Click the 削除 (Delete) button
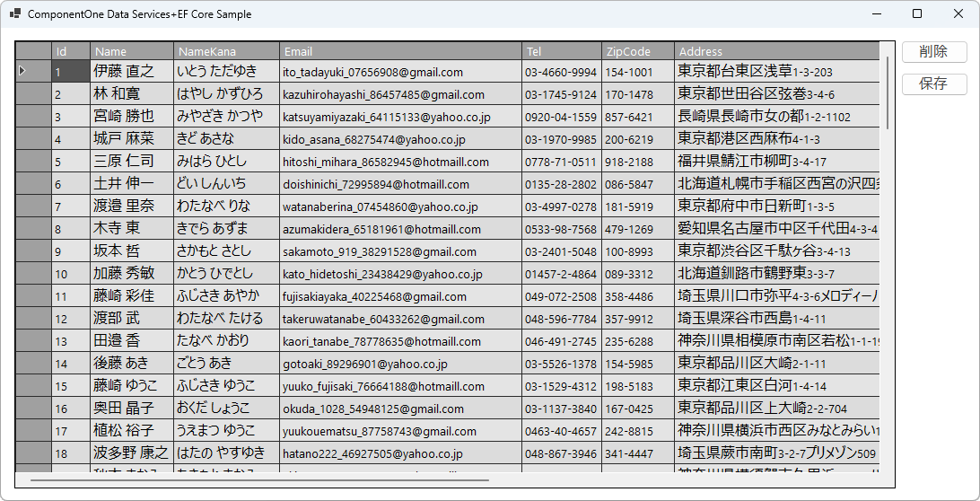 [933, 52]
